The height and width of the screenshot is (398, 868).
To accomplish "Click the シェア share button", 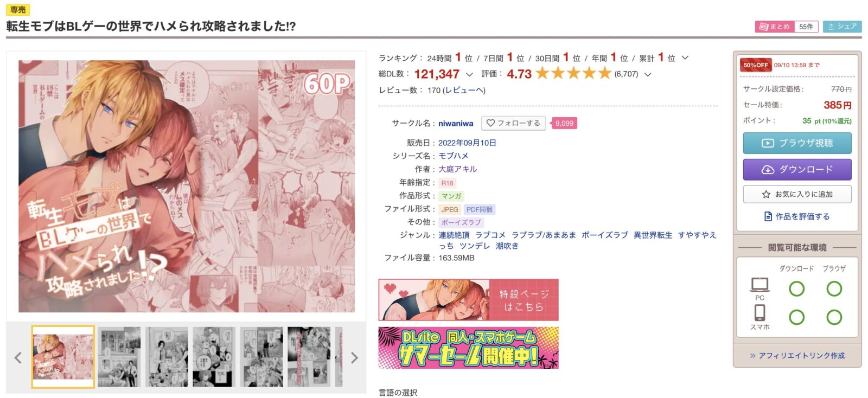I will pos(842,27).
